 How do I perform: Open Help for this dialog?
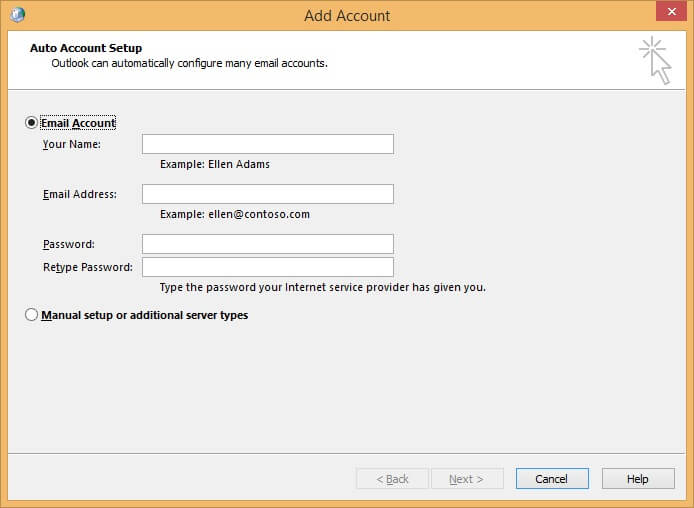(638, 479)
